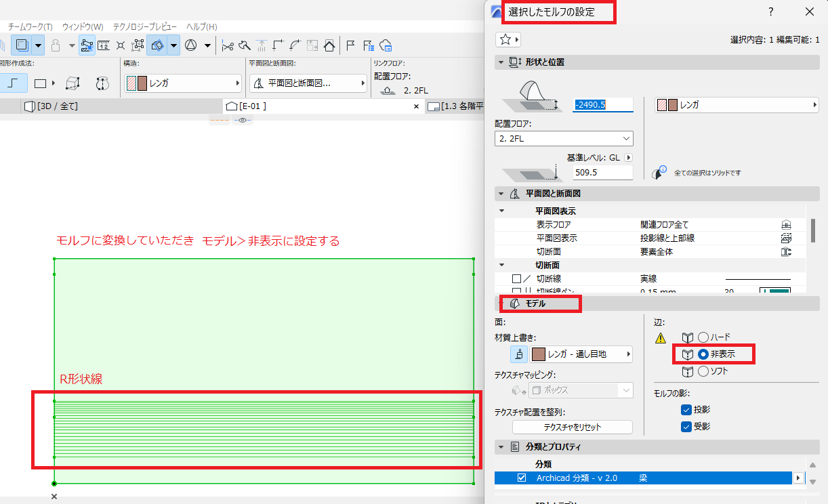Open the レンガ building material dropdown in dialog
This screenshot has height=504, width=828.
737,105
